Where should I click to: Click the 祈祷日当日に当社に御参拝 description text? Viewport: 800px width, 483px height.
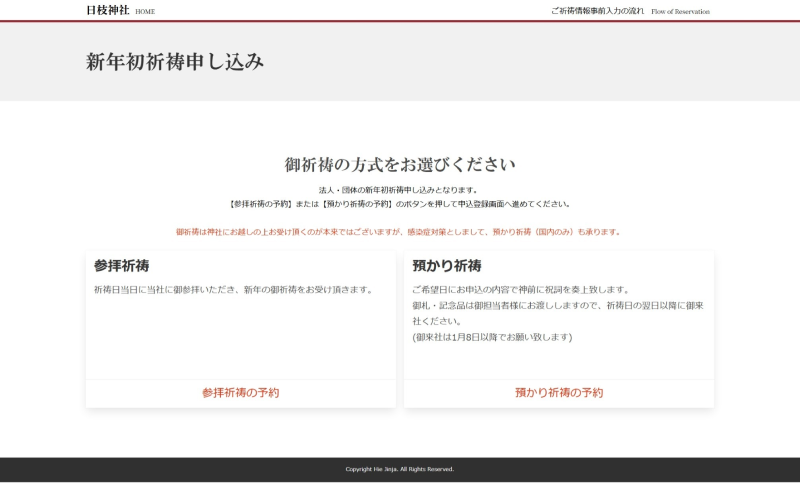[x=233, y=290]
